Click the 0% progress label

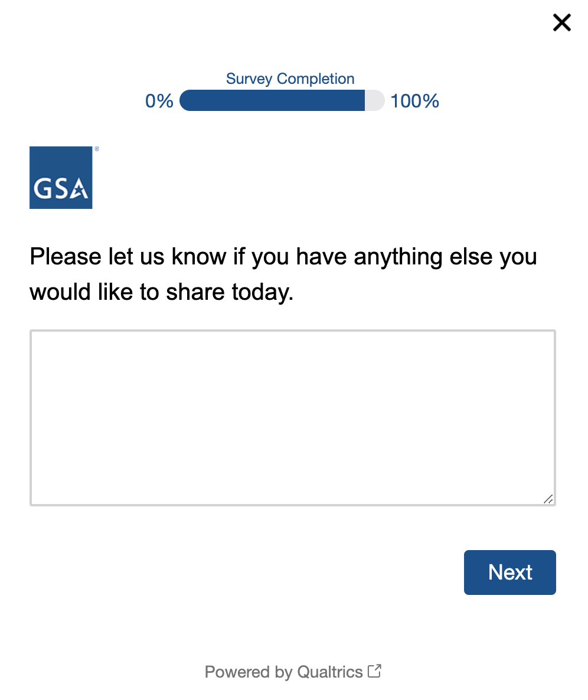(159, 102)
